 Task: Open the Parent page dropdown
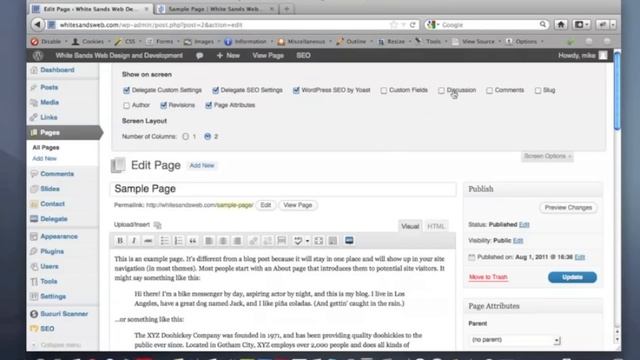click(515, 340)
